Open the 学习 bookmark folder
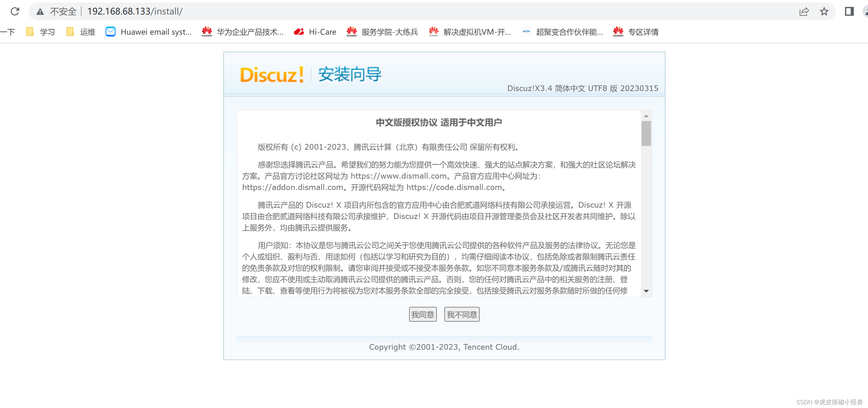 pyautogui.click(x=40, y=32)
